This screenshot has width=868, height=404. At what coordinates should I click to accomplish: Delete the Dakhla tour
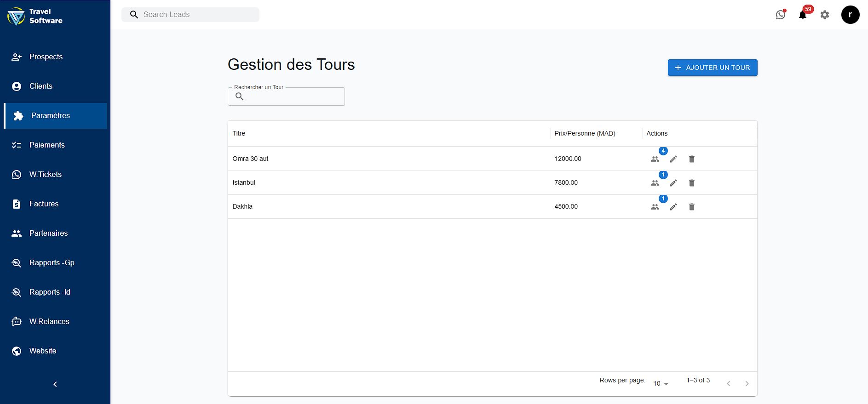(x=691, y=207)
